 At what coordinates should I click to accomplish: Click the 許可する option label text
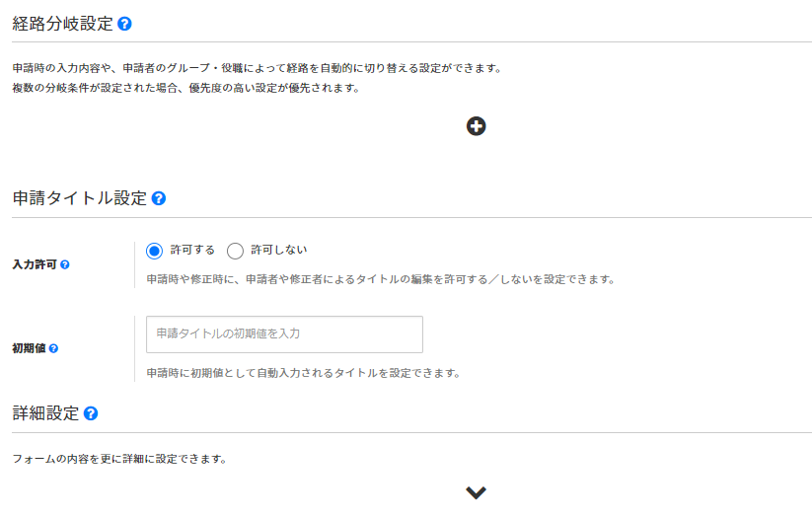click(192, 251)
